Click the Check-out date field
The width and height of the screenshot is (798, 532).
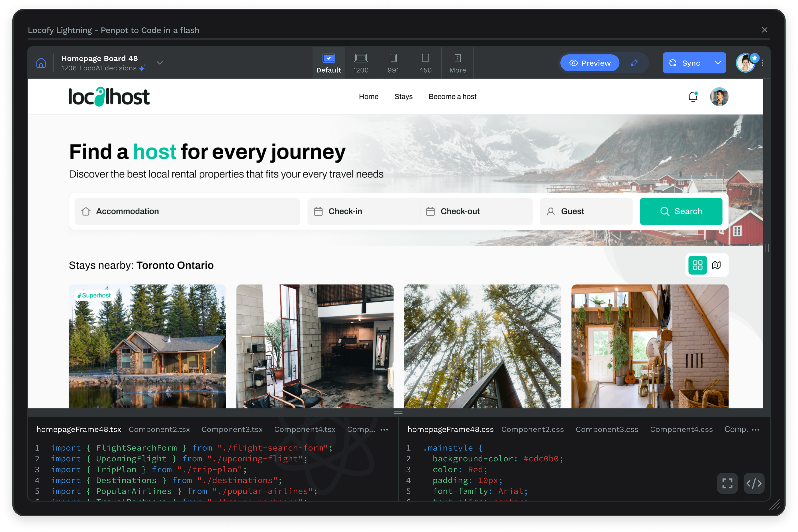click(477, 211)
